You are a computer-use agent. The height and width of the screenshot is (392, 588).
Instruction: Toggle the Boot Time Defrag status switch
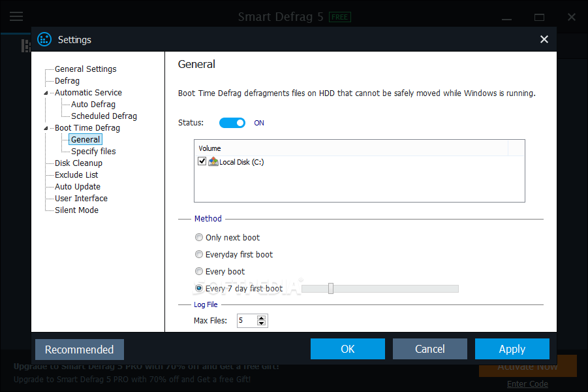coord(232,123)
